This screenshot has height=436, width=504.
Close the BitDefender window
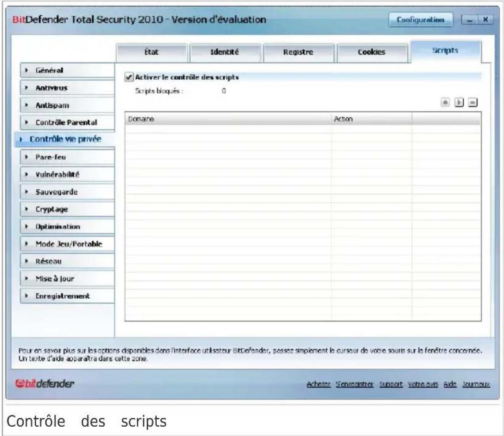(x=485, y=20)
